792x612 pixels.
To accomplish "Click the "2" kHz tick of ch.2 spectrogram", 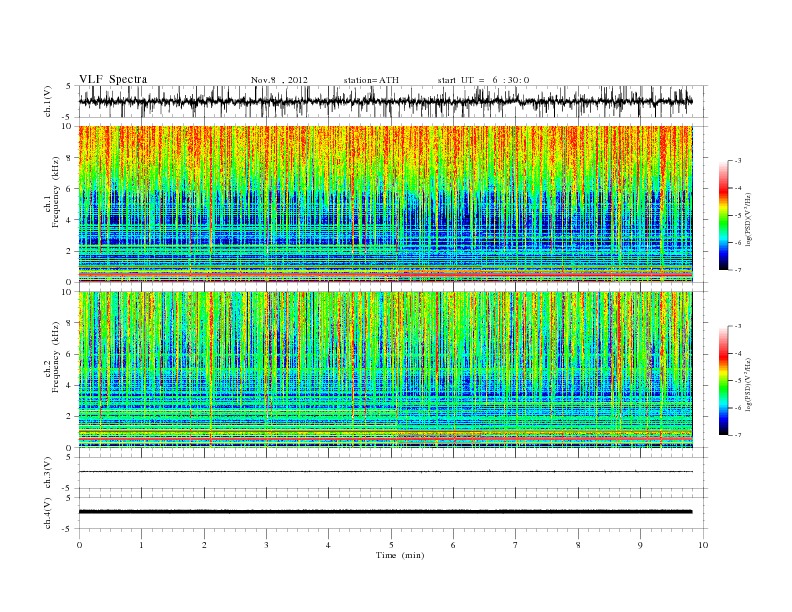I will (69, 417).
